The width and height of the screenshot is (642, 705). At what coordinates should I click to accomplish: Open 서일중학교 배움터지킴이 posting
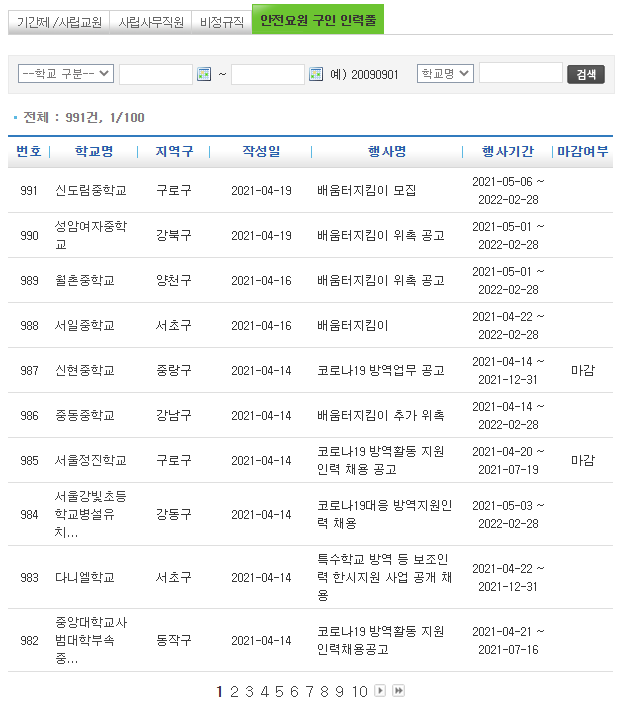pos(352,326)
